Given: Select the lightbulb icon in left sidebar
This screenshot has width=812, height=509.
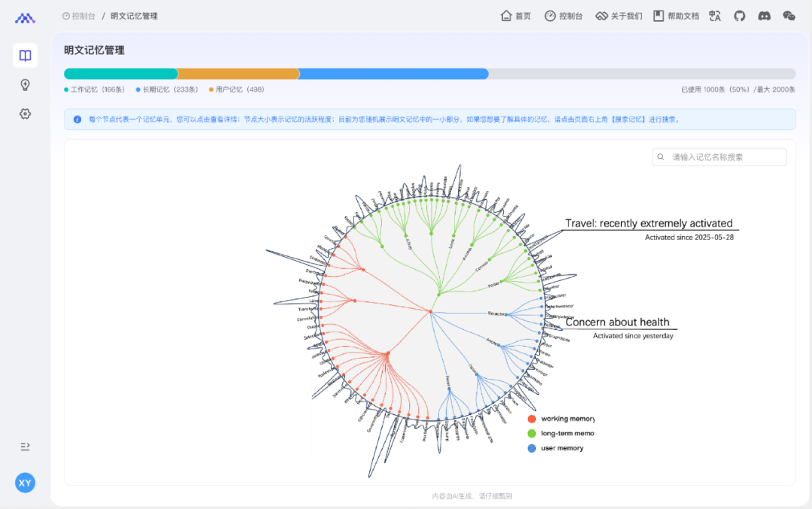Looking at the screenshot, I should click(x=25, y=85).
